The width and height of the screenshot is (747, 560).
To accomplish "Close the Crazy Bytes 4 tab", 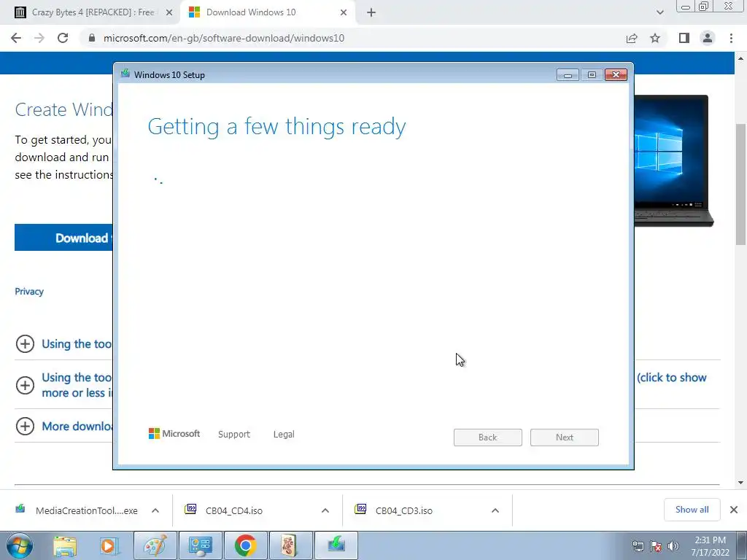I will click(x=169, y=13).
